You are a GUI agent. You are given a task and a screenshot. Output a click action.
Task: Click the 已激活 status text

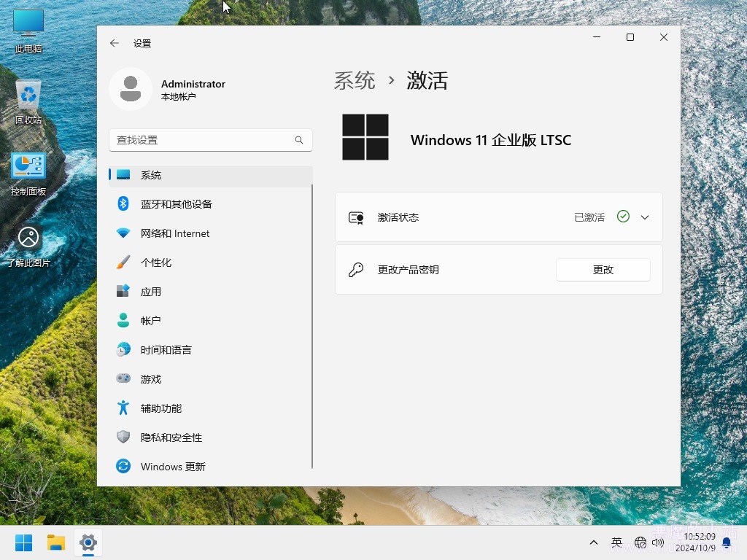589,217
